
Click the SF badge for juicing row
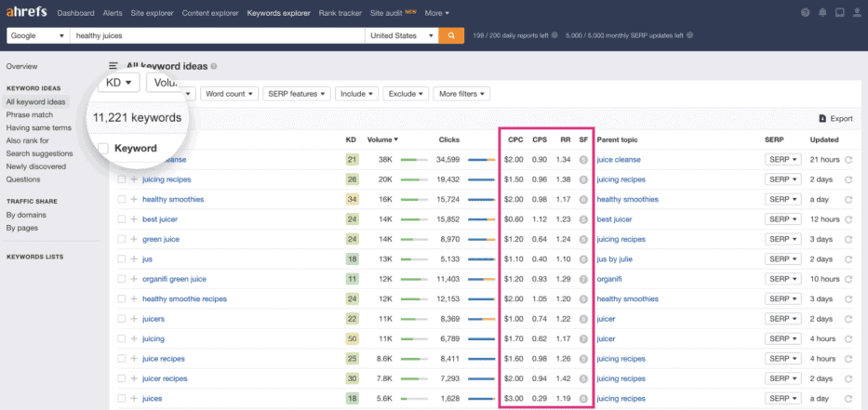583,339
